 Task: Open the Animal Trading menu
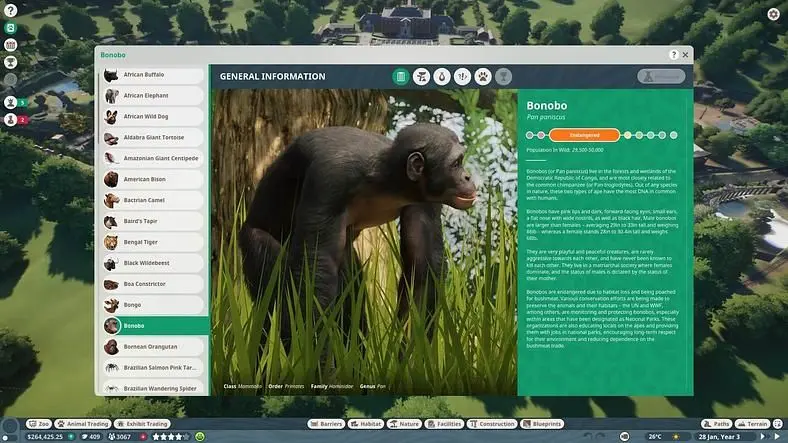click(83, 424)
